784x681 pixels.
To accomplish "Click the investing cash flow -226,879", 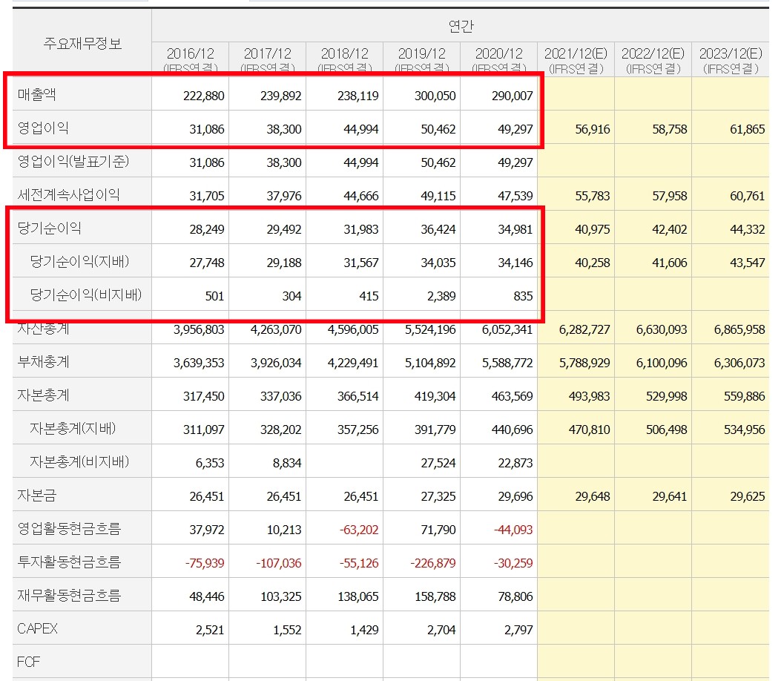I will (433, 564).
